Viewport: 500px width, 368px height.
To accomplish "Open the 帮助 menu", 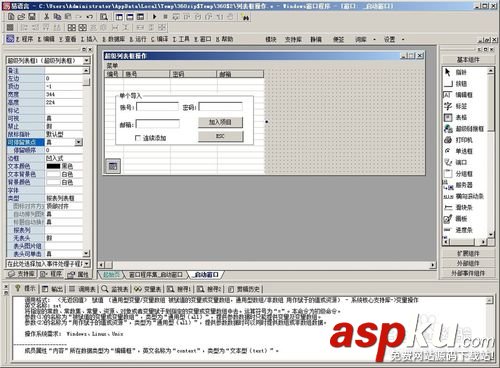I will click(224, 39).
